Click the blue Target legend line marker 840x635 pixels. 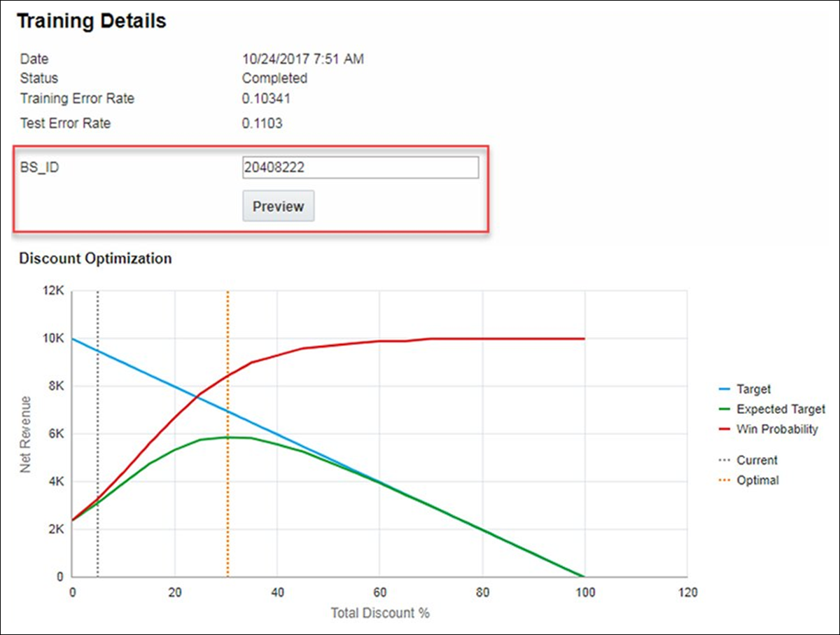724,389
